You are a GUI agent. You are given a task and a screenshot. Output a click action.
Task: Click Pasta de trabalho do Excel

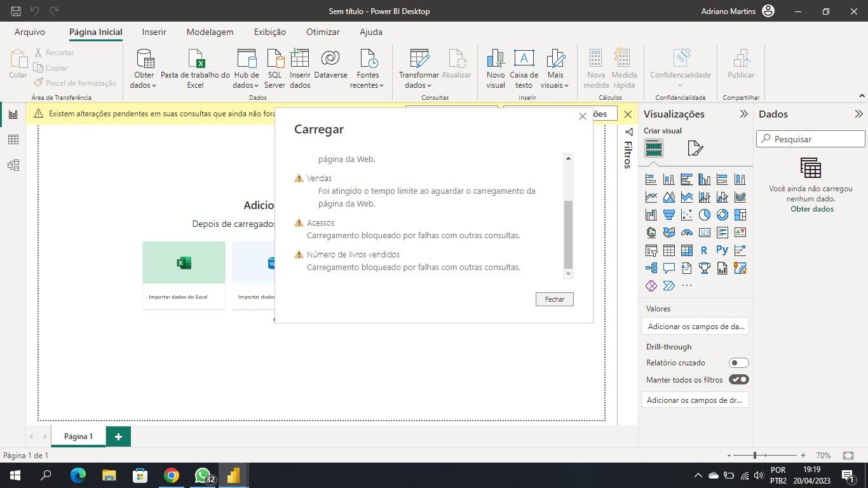(x=195, y=69)
